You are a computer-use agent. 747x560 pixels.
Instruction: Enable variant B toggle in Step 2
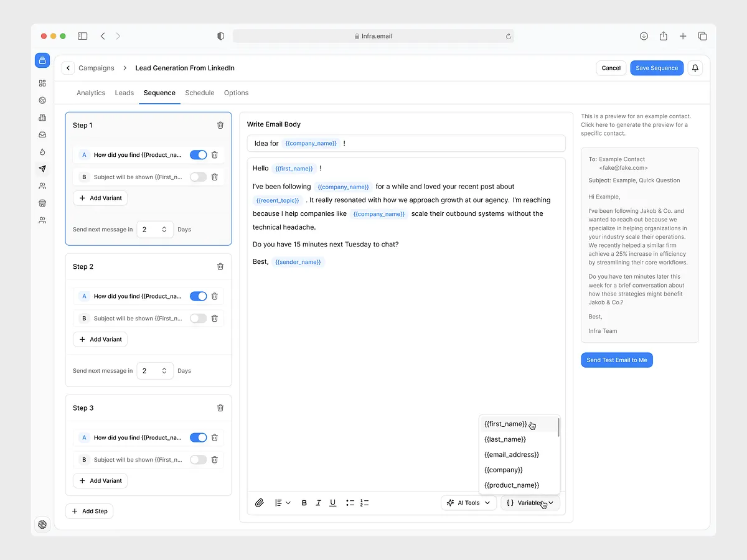198,318
